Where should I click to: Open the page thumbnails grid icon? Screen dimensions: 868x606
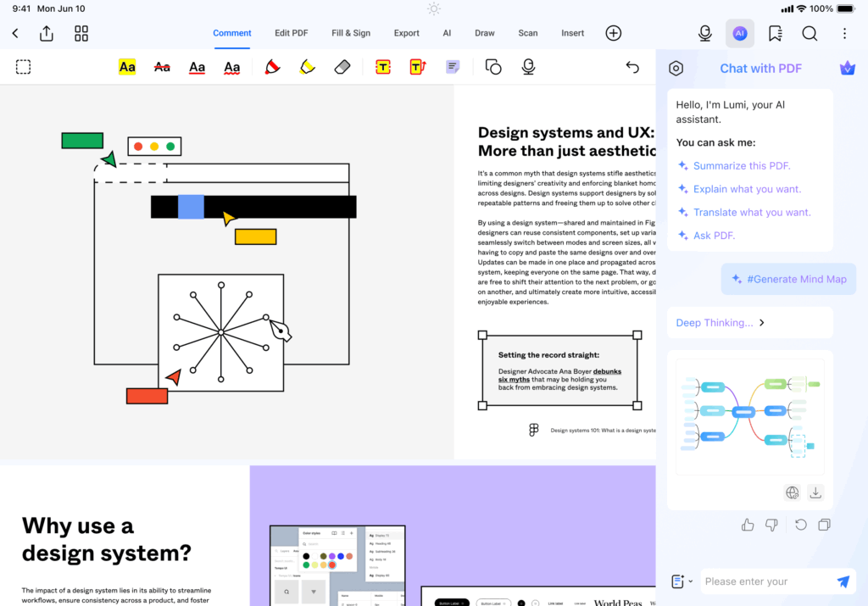coord(81,33)
